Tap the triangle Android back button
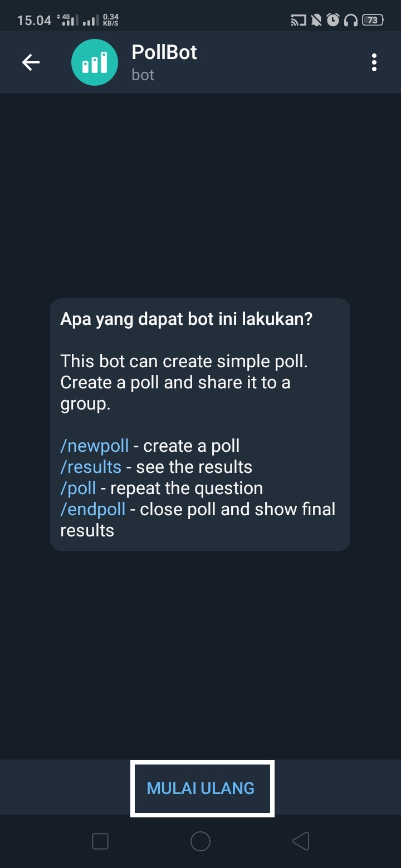This screenshot has width=401, height=868. 301,841
